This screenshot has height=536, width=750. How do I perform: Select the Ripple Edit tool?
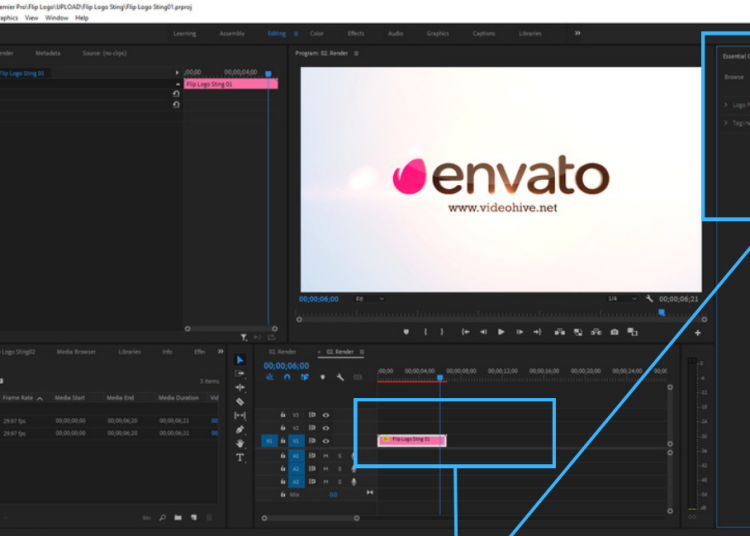tap(240, 387)
